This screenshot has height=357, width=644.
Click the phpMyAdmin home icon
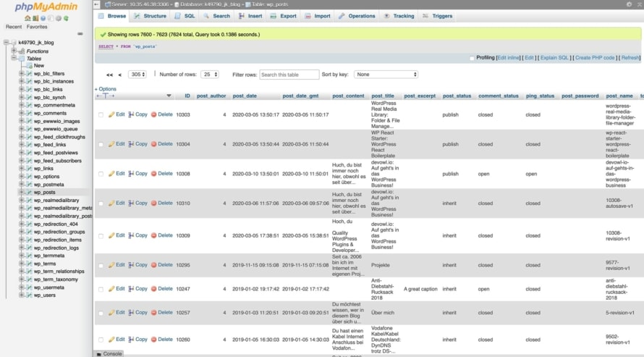tap(27, 18)
